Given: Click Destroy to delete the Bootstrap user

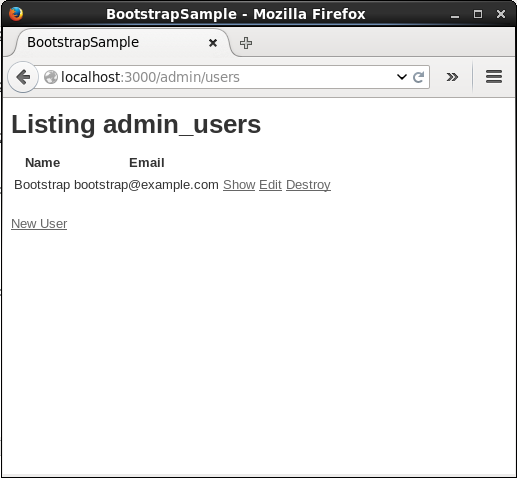Looking at the screenshot, I should tap(308, 184).
